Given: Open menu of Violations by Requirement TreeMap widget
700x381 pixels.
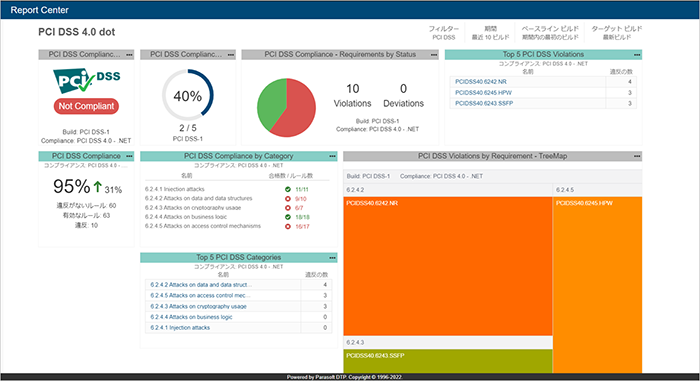Looking at the screenshot, I should 637,156.
